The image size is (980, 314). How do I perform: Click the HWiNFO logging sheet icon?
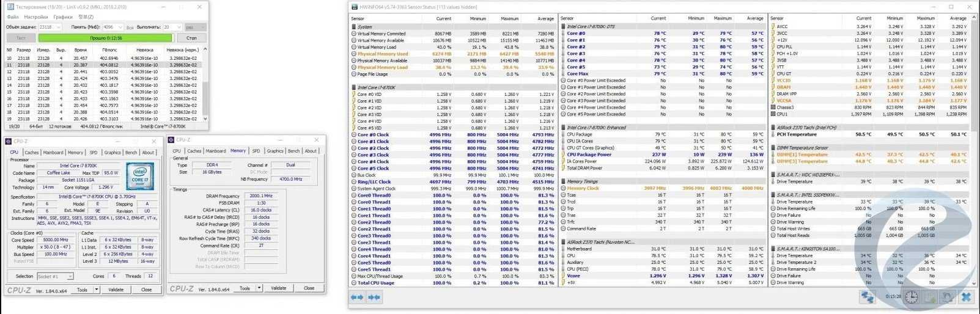[929, 297]
